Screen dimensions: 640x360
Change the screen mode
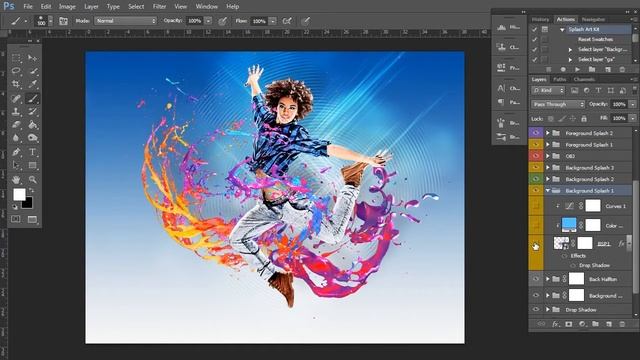tap(32, 219)
